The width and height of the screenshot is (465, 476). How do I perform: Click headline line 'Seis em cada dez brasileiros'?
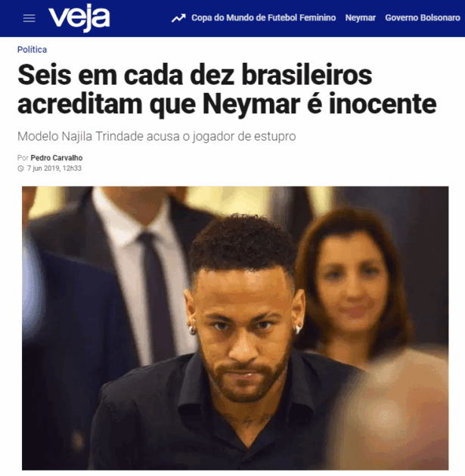click(194, 75)
